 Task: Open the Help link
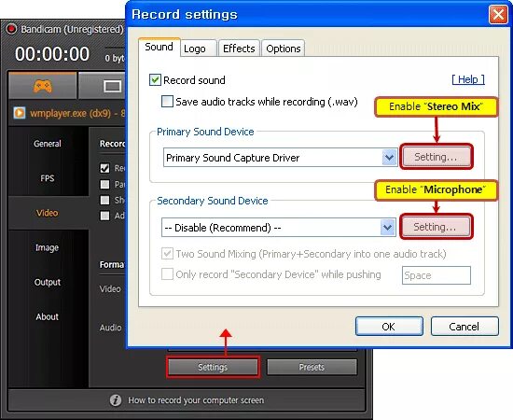click(468, 79)
